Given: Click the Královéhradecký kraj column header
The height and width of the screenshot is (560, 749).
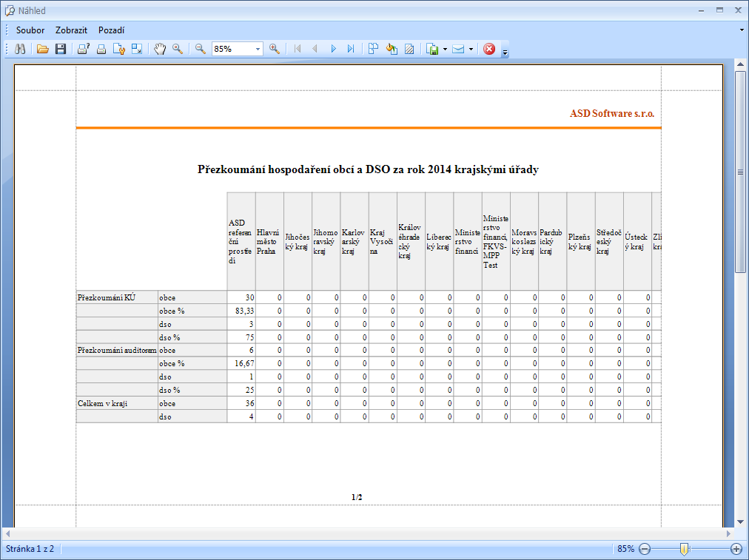Looking at the screenshot, I should (x=411, y=242).
